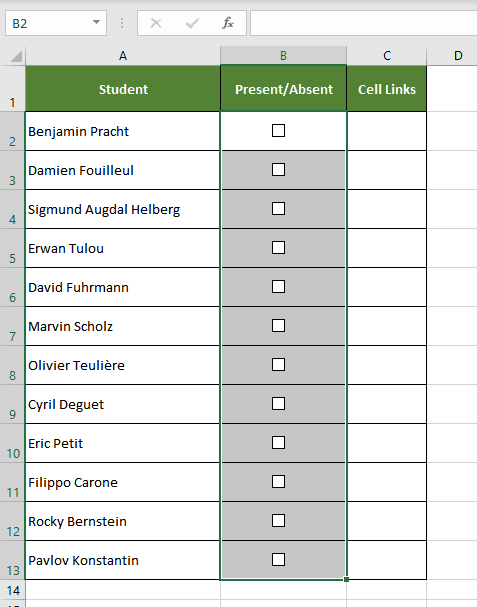The width and height of the screenshot is (477, 607).
Task: Click the formula bar options dots handle
Action: coord(122,24)
